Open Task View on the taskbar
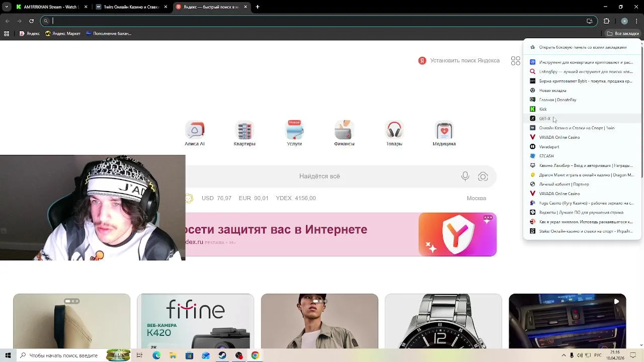The image size is (644, 362). [140, 355]
